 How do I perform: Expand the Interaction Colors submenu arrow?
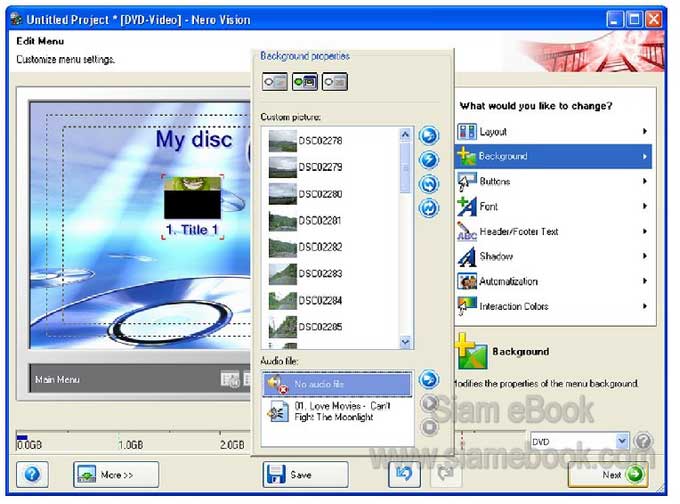click(645, 306)
